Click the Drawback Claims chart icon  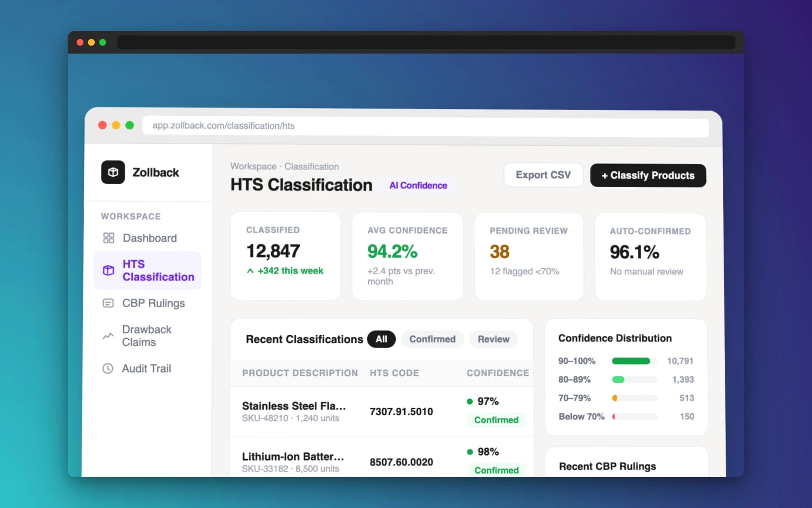pyautogui.click(x=108, y=336)
